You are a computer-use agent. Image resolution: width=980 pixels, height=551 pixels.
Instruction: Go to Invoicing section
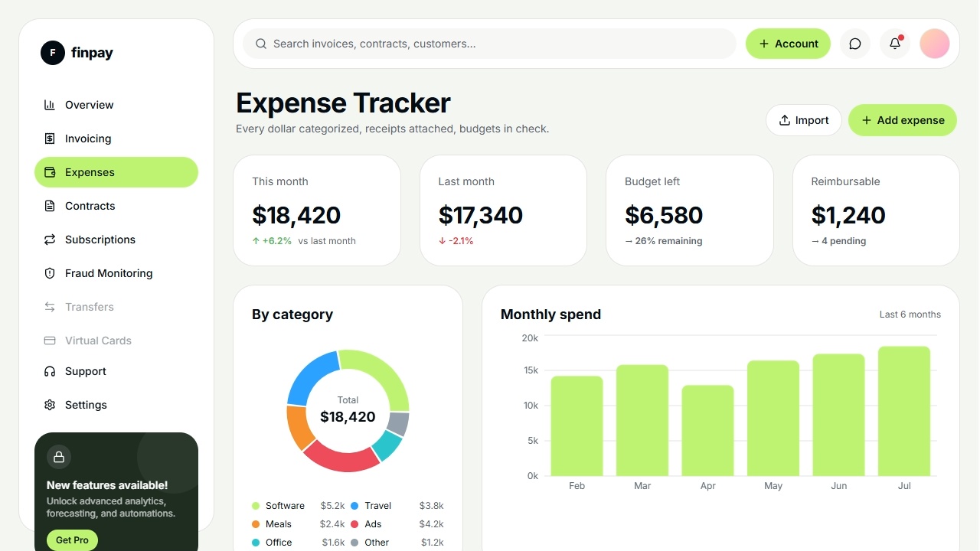point(116,139)
